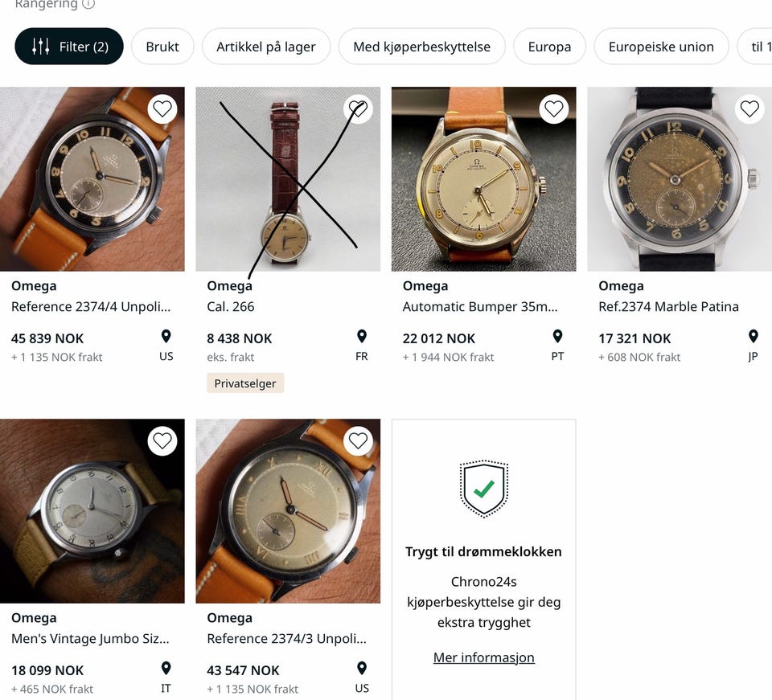Open the Ref.2374 Marble Patina listing title

668,306
